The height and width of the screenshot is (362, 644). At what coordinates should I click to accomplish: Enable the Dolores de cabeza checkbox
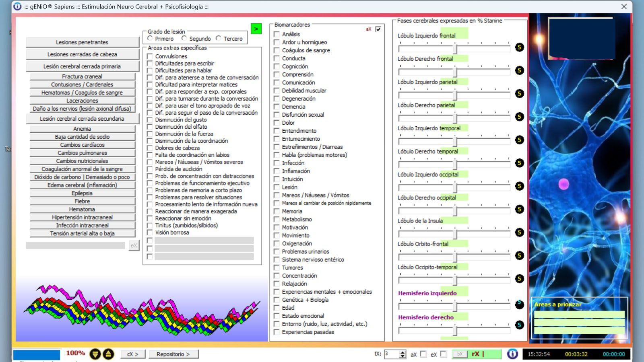(150, 148)
